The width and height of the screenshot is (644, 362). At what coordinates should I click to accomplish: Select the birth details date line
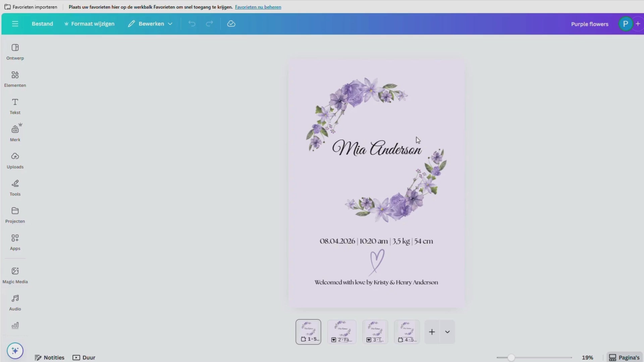tap(376, 241)
